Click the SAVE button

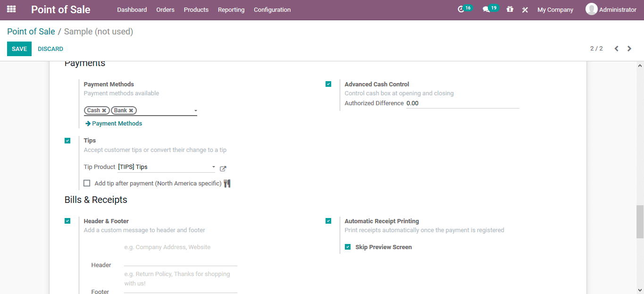[19, 48]
